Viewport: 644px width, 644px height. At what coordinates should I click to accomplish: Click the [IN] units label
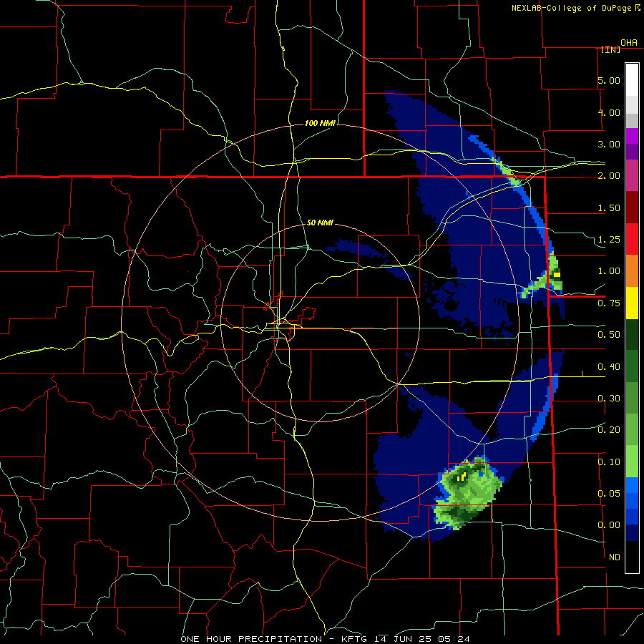coord(610,49)
